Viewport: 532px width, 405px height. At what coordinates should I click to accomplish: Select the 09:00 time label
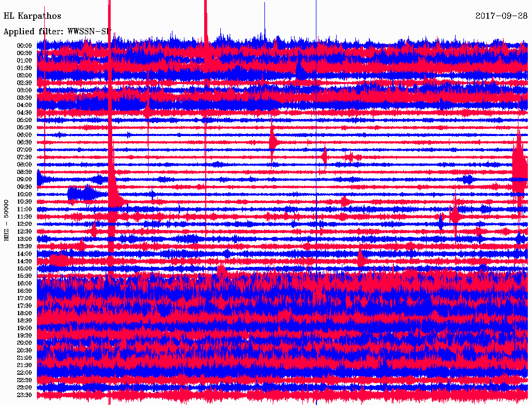click(24, 180)
